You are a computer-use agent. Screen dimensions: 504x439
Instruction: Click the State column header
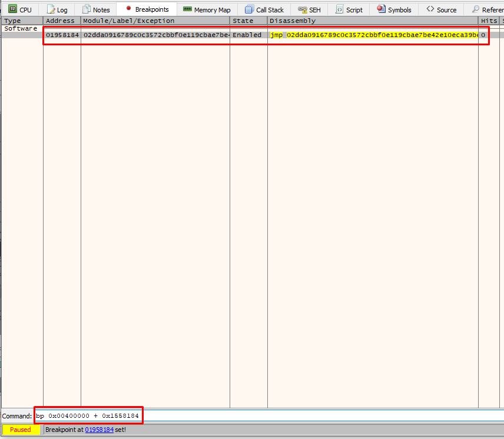249,21
